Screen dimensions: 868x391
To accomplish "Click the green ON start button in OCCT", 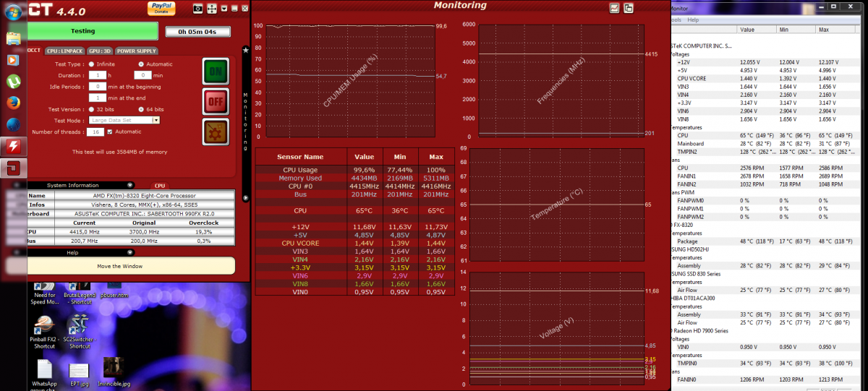I will click(x=216, y=71).
